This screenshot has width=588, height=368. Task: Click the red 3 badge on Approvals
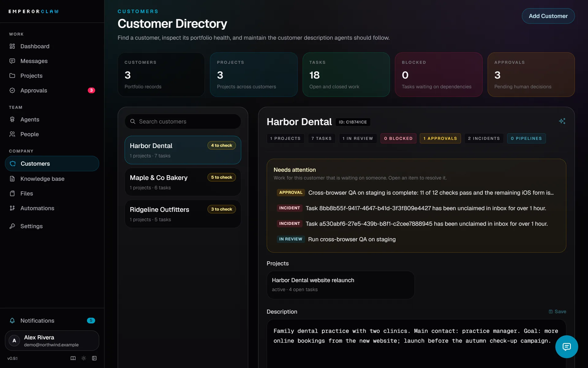click(91, 90)
